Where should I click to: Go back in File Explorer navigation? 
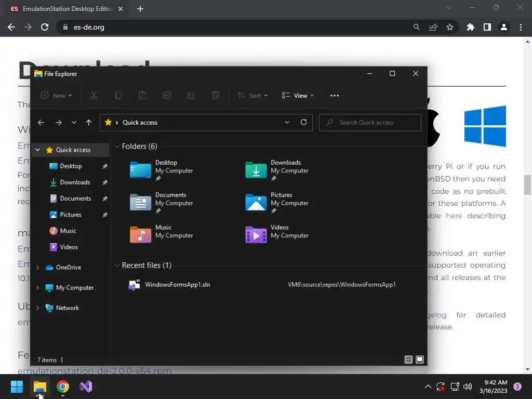41,123
